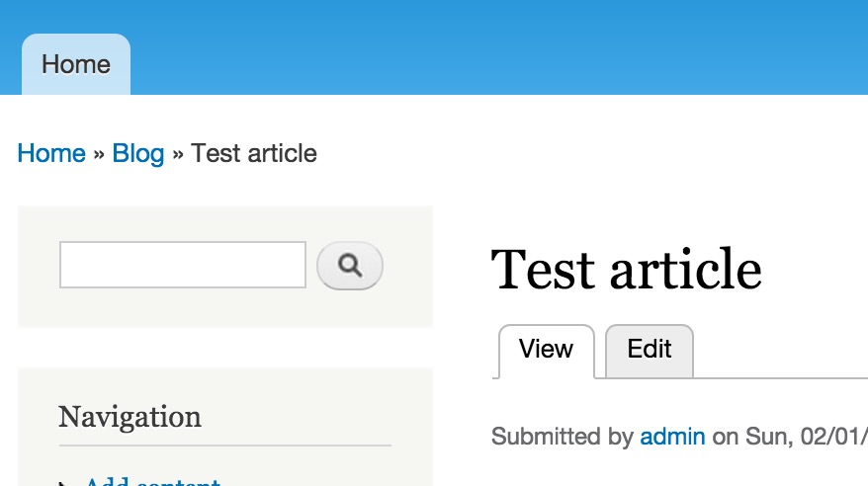
Task: Click the blue header banner area
Action: point(498,47)
